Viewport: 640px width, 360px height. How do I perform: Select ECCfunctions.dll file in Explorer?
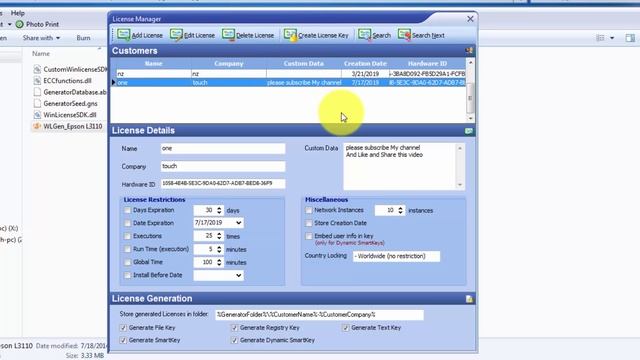tap(63, 81)
